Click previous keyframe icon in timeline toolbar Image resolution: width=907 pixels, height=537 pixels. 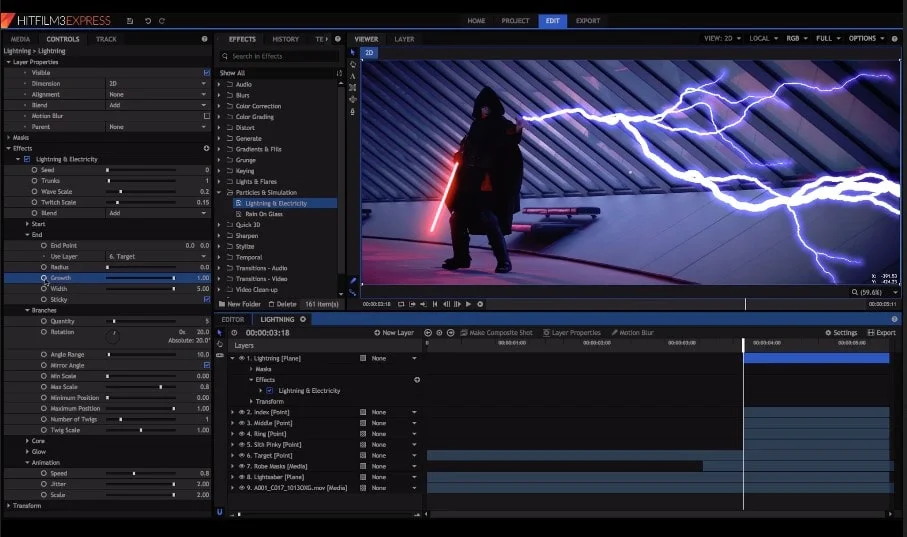tap(428, 333)
